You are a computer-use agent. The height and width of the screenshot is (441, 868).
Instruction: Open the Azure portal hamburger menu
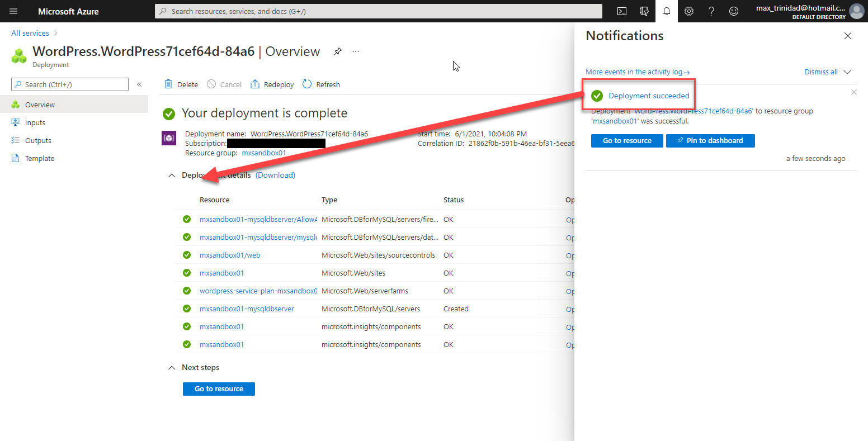pyautogui.click(x=13, y=11)
